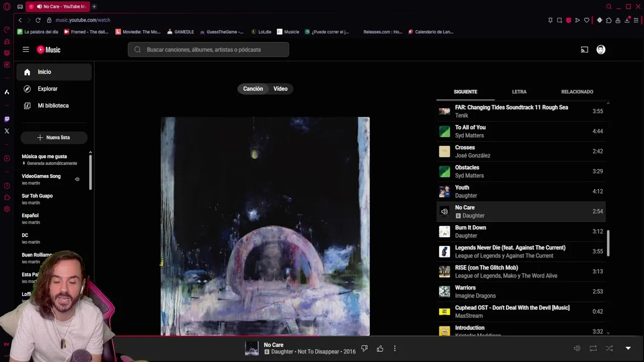Focus the Buscar canciones search field

coord(208,50)
